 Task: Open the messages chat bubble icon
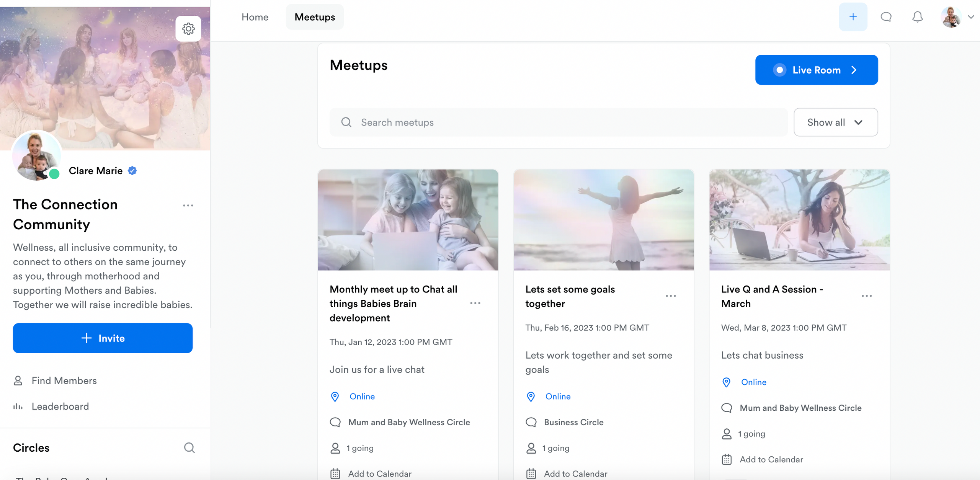[886, 17]
